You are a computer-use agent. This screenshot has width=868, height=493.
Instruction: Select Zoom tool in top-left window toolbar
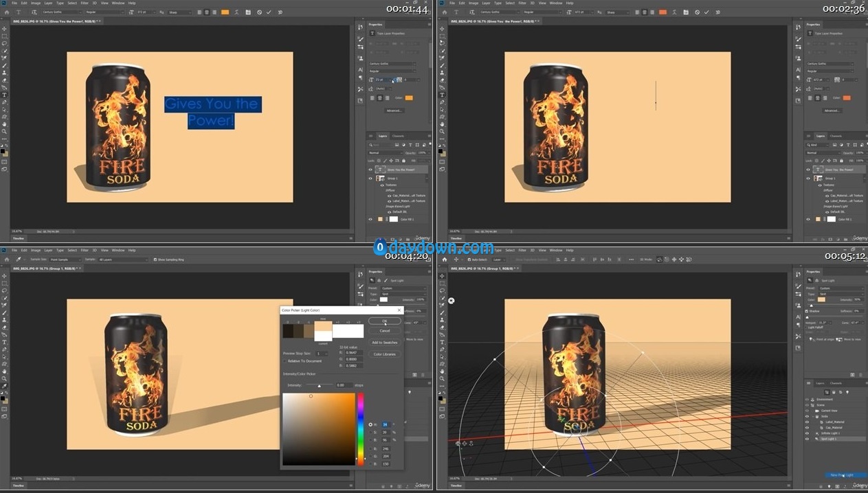coord(4,131)
